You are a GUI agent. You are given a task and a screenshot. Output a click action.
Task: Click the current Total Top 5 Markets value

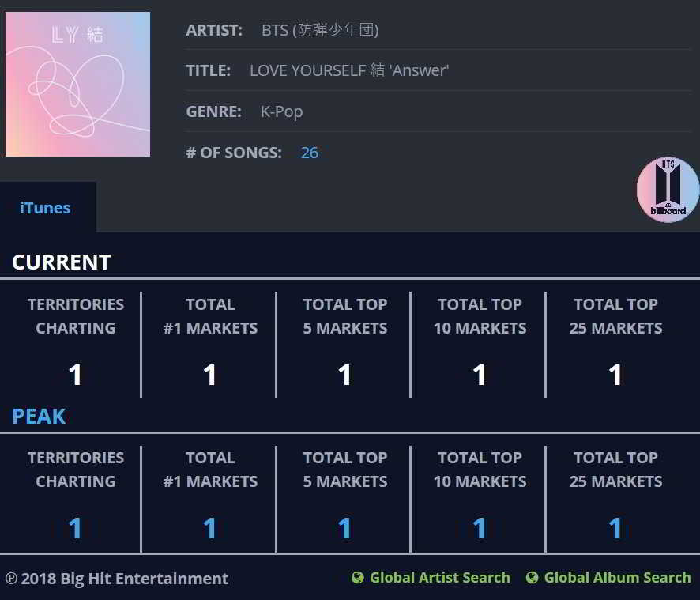(x=344, y=375)
